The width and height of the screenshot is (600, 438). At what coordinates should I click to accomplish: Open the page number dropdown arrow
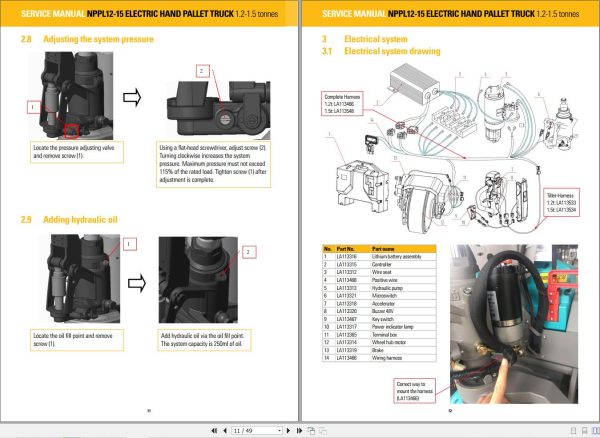point(279,431)
